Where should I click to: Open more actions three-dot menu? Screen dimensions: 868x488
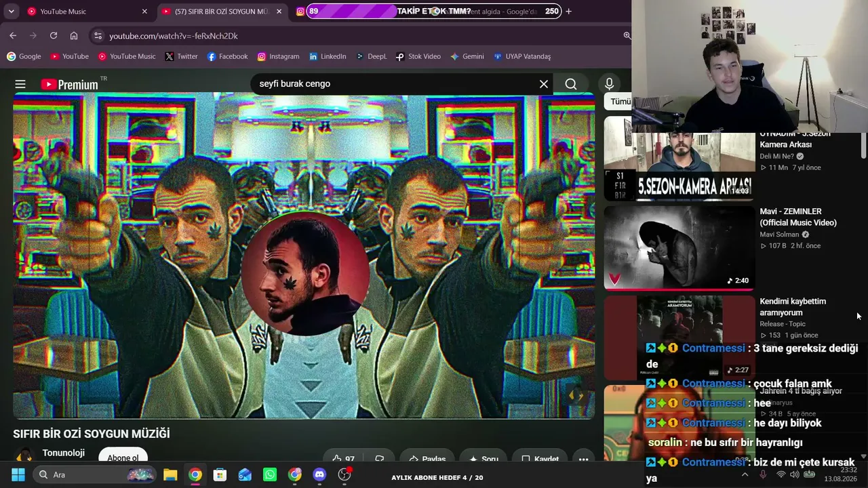583,459
